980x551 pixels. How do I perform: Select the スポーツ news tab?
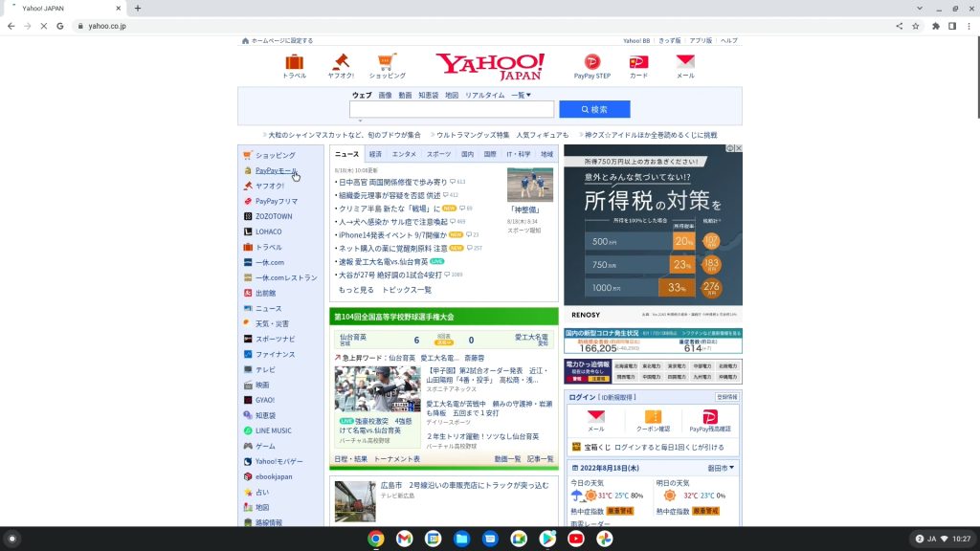pyautogui.click(x=438, y=154)
